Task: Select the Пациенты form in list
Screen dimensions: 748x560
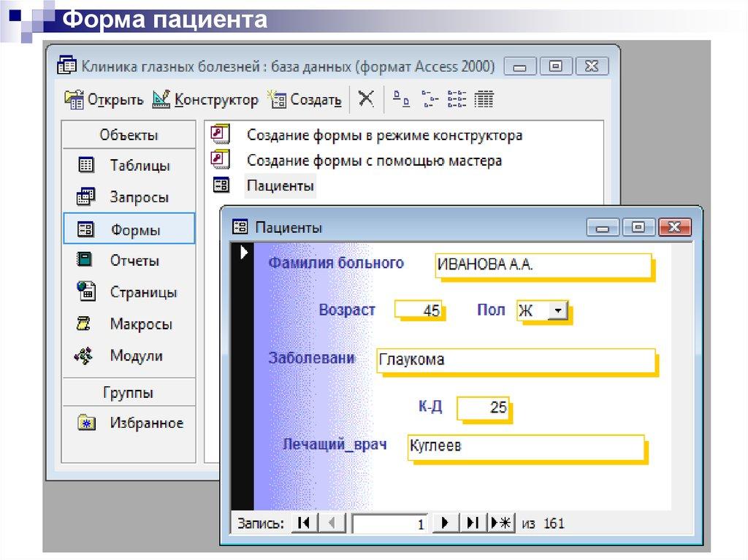Action: coord(280,185)
